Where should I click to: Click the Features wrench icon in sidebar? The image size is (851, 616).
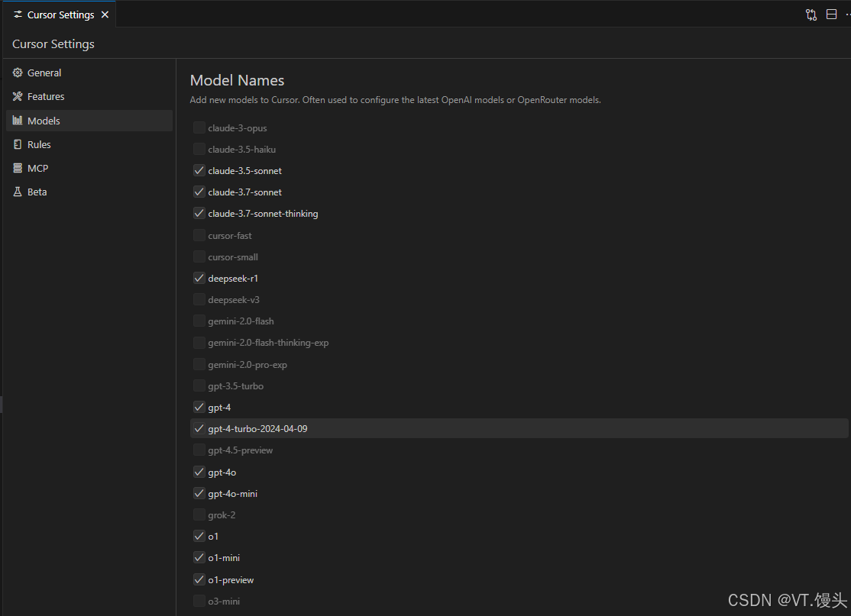click(18, 96)
